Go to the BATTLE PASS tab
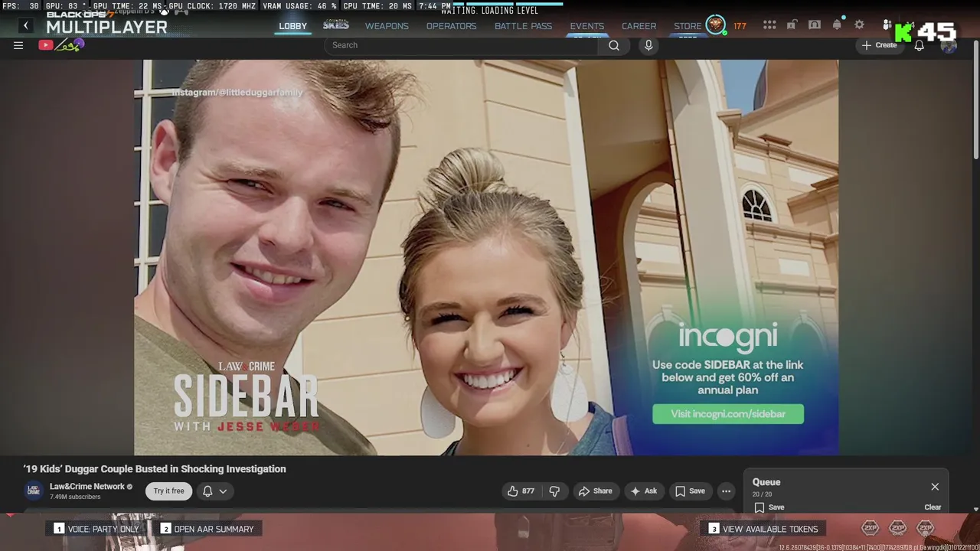This screenshot has height=551, width=980. coord(523,26)
